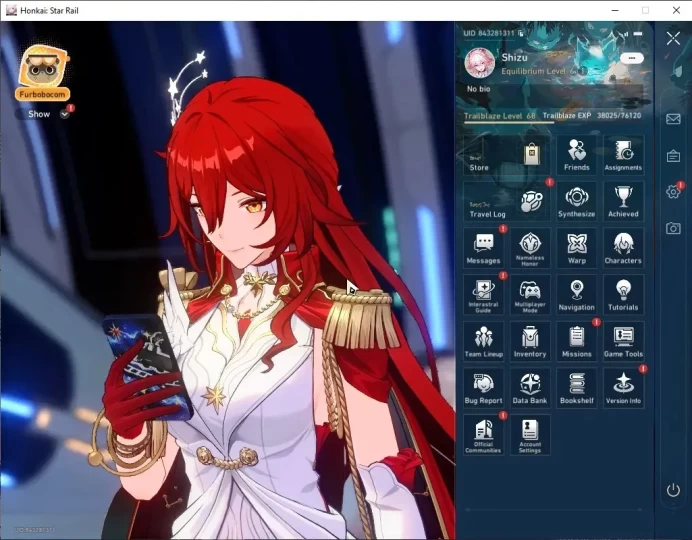Open the Warp menu
Viewport: 692px width, 540px height.
click(x=576, y=248)
